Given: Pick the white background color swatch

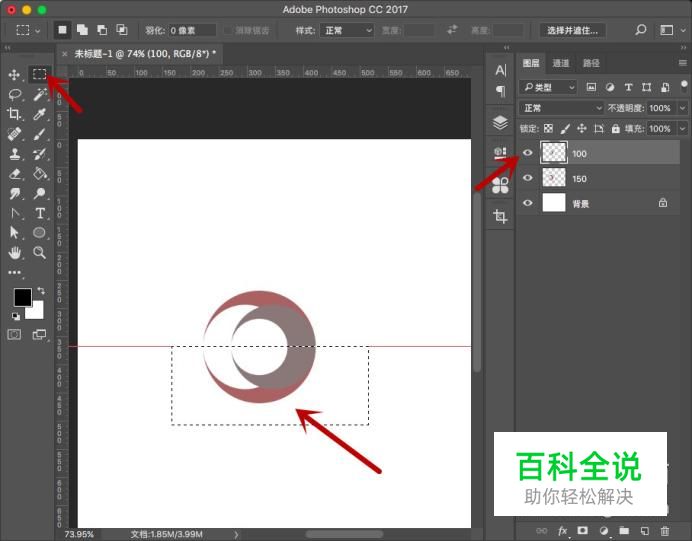Looking at the screenshot, I should [x=36, y=311].
